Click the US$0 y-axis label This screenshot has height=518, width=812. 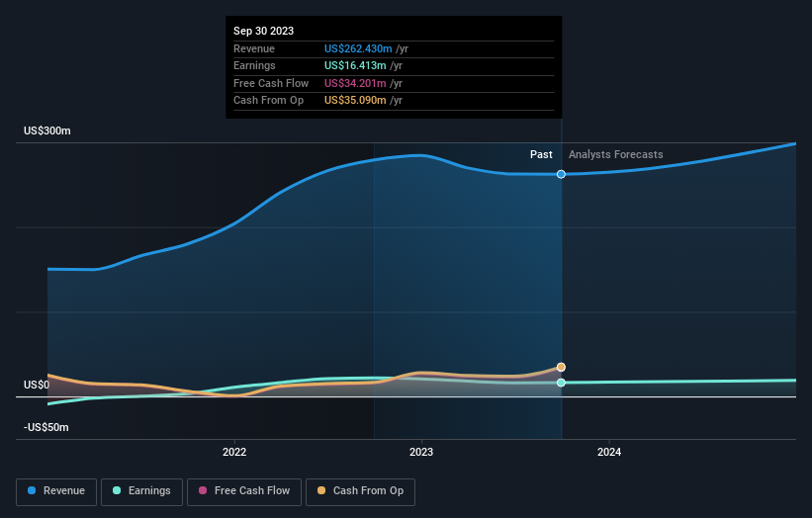tap(37, 385)
